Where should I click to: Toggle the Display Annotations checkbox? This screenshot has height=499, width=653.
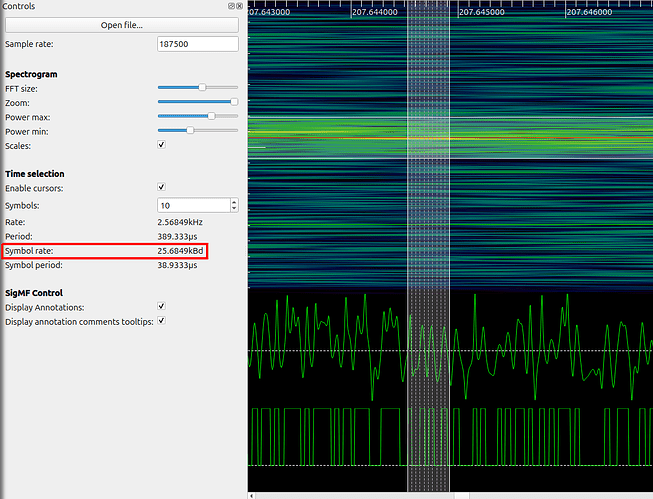(162, 306)
